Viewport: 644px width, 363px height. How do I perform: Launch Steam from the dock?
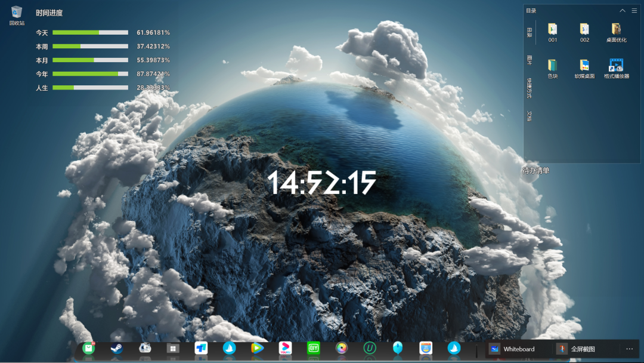click(x=117, y=349)
